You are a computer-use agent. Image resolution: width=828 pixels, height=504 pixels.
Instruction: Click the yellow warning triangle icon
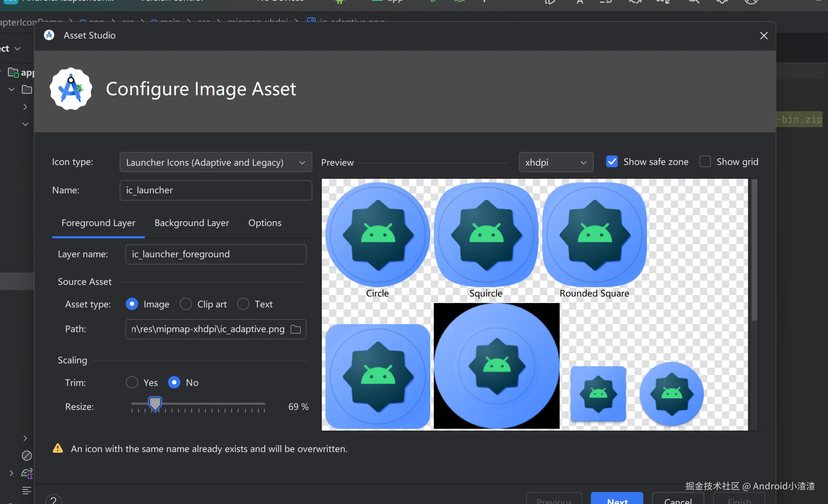pyautogui.click(x=58, y=448)
